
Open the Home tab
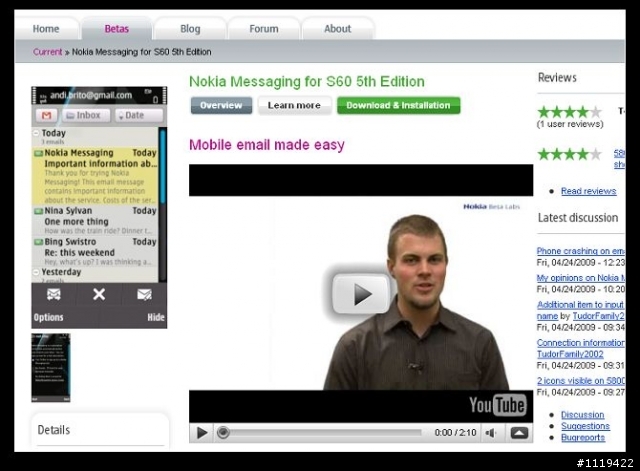46,29
